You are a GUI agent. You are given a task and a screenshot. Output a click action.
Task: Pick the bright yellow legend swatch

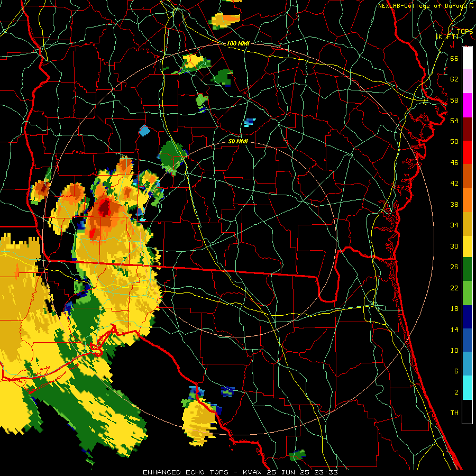click(x=467, y=246)
